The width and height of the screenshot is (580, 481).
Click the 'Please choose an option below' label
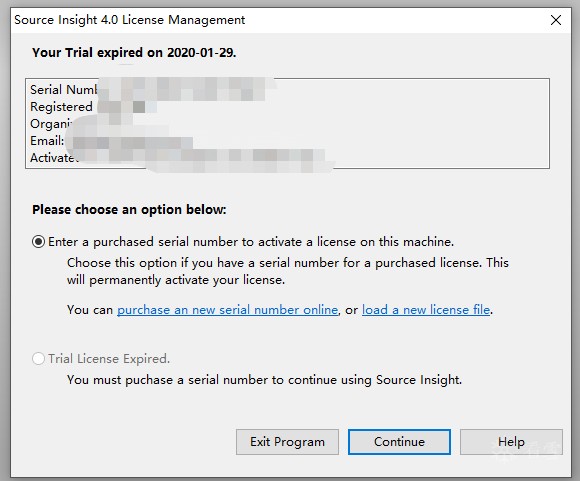[x=129, y=209]
